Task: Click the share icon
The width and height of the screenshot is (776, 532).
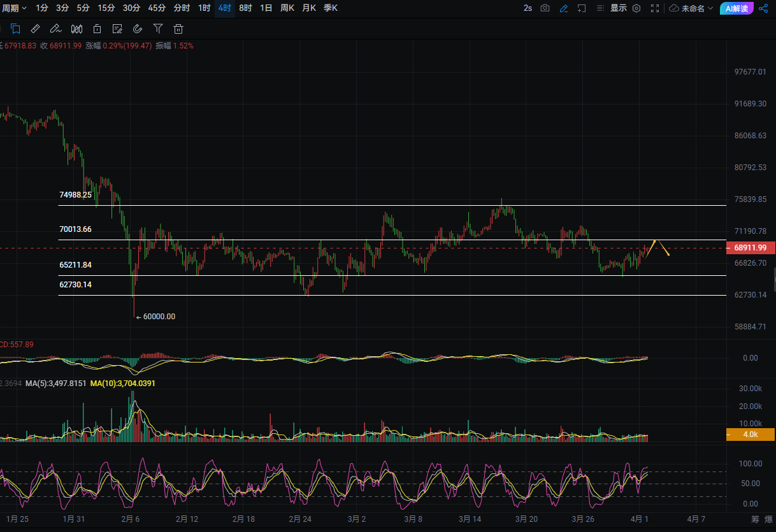Action: pyautogui.click(x=763, y=8)
